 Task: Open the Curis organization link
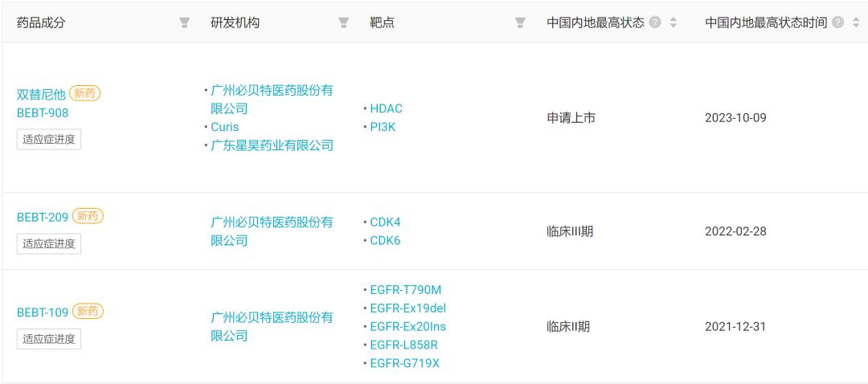pos(225,127)
